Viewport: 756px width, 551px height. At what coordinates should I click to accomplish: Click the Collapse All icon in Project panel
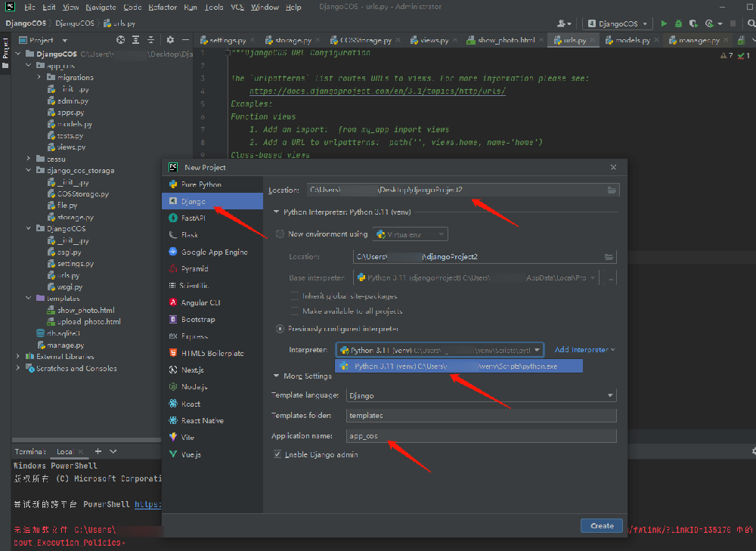coord(151,40)
